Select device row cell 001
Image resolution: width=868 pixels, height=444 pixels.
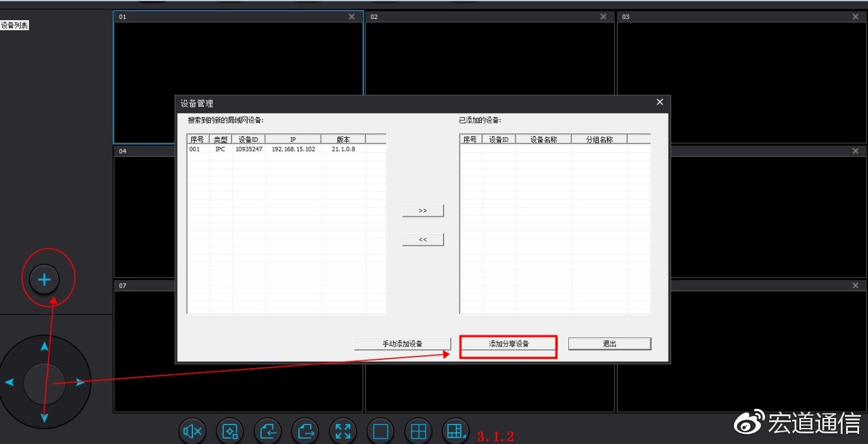coord(195,149)
